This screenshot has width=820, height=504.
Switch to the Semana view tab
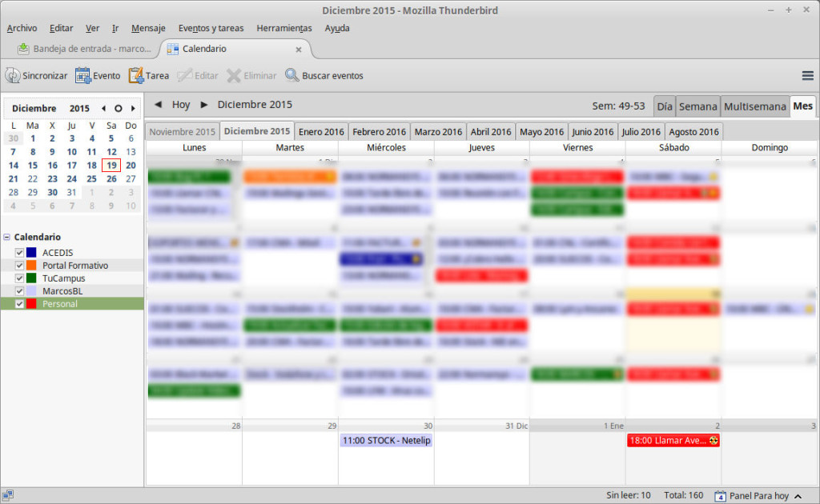coord(697,106)
